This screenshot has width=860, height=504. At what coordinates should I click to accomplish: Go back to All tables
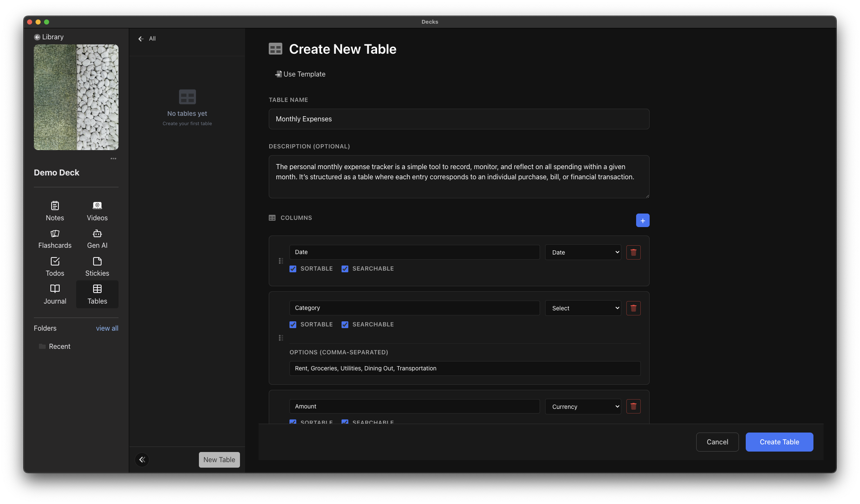[147, 38]
